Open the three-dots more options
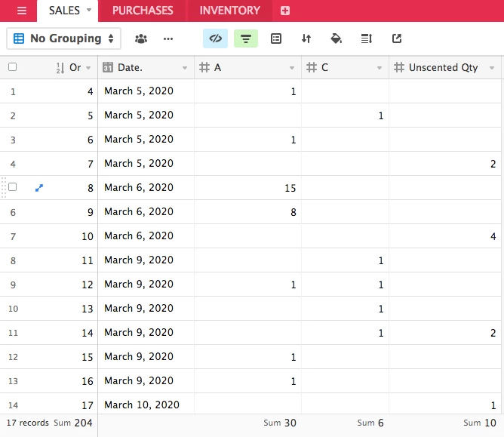Screen dimensions: 504x437 click(x=168, y=39)
